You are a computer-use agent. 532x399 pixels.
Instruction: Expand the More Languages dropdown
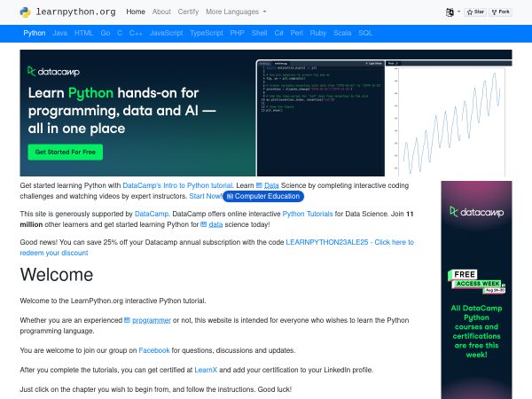236,12
